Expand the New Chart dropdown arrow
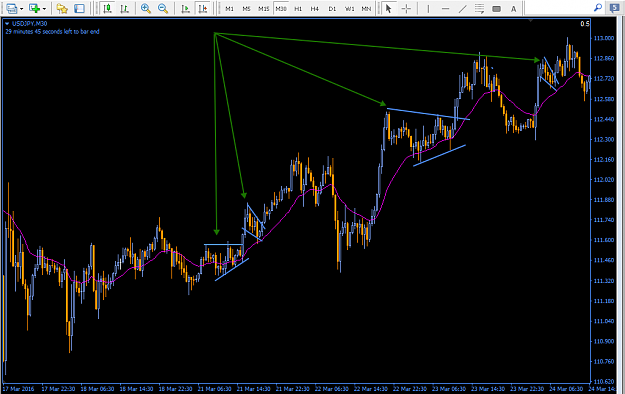The image size is (625, 394). 44,8
